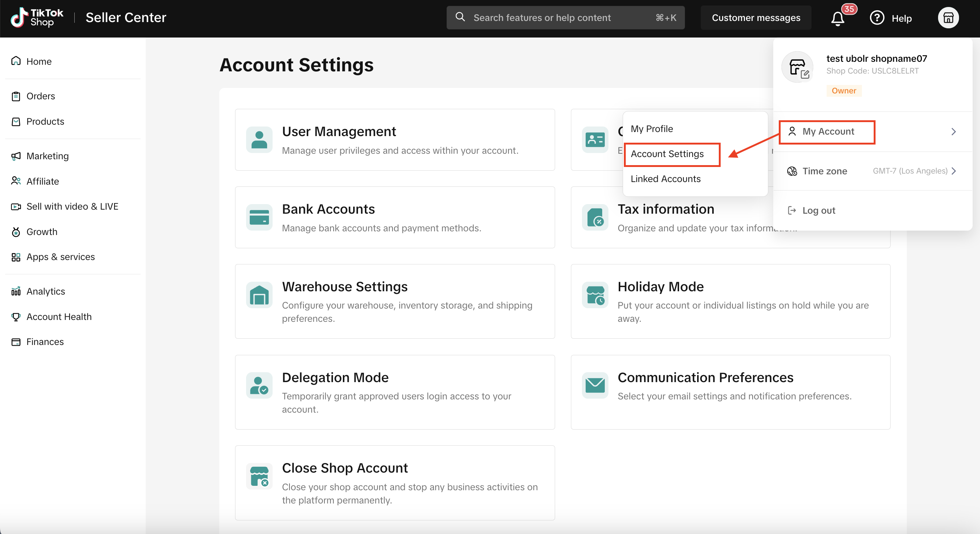Open the Help question mark icon

[877, 18]
